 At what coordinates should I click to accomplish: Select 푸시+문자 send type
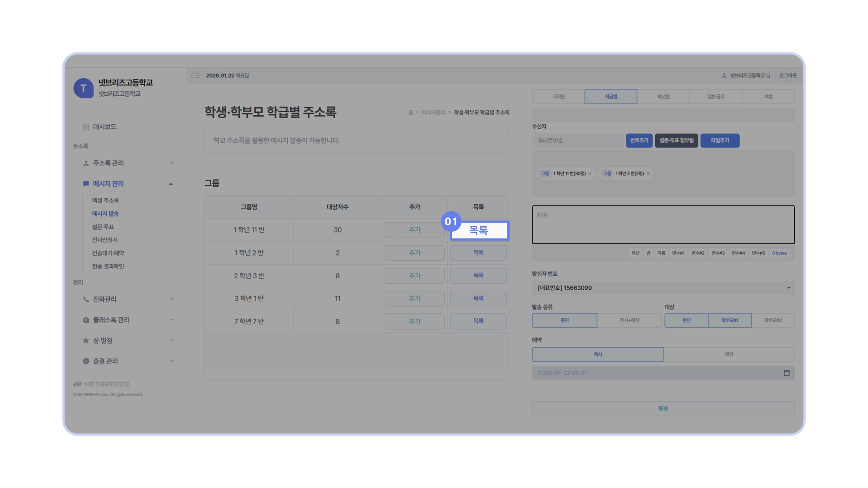point(629,321)
